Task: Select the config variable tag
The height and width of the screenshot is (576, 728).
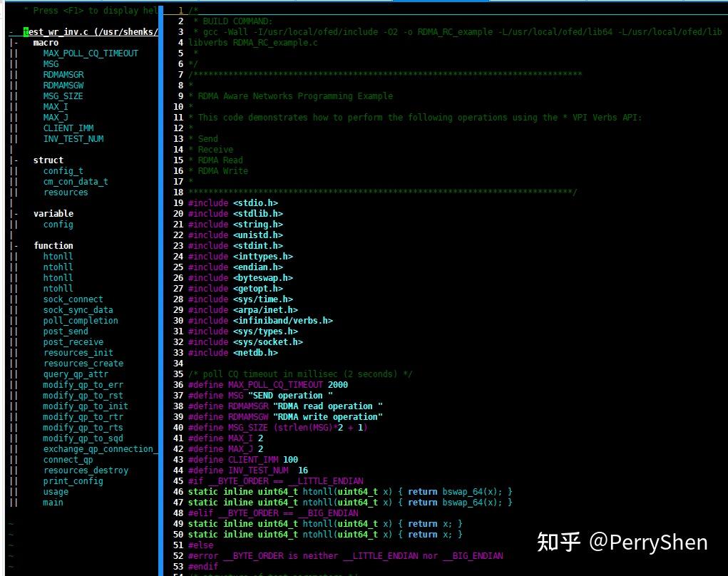Action: coord(57,224)
